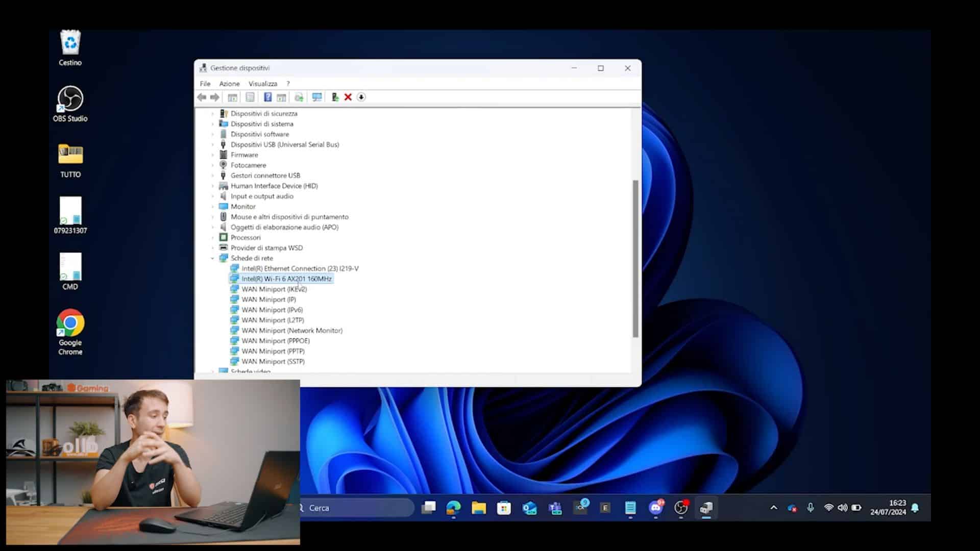Toggle the action pane icon beside Help

(x=281, y=97)
